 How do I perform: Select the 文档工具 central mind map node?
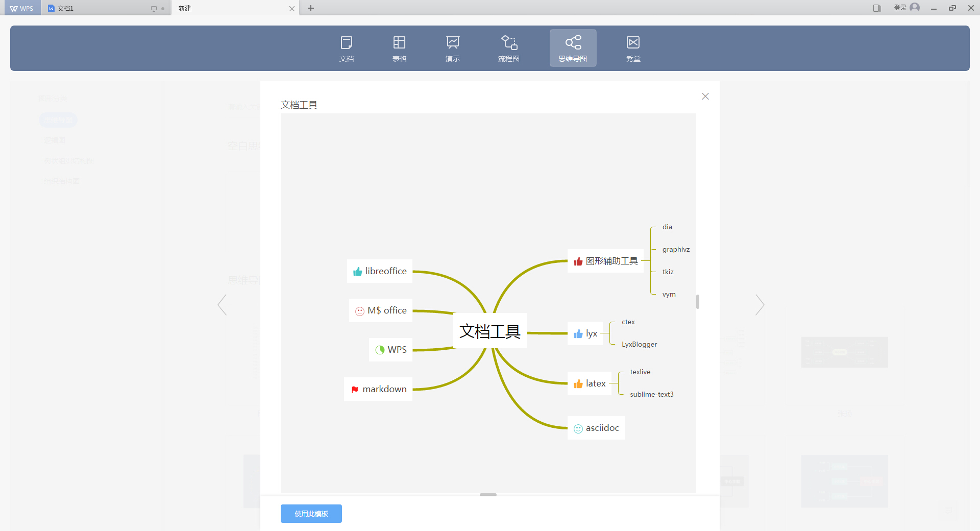tap(489, 331)
